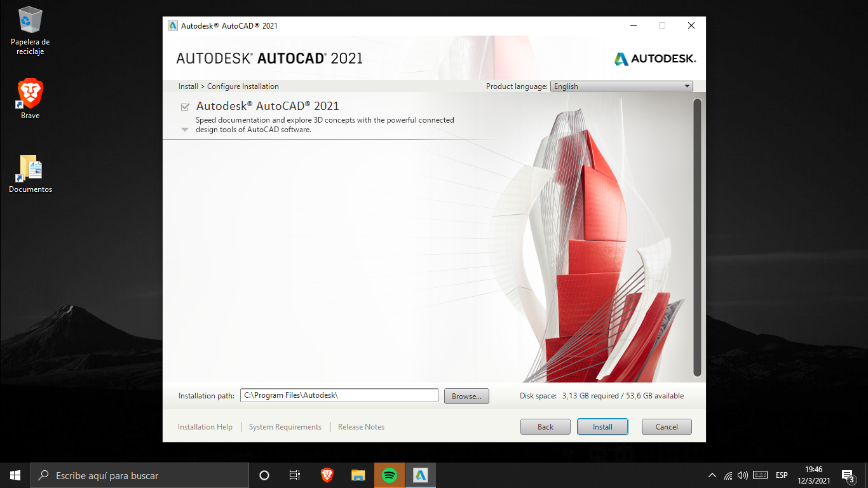The height and width of the screenshot is (488, 868).
Task: Open Brave browser from taskbar
Action: (x=327, y=475)
